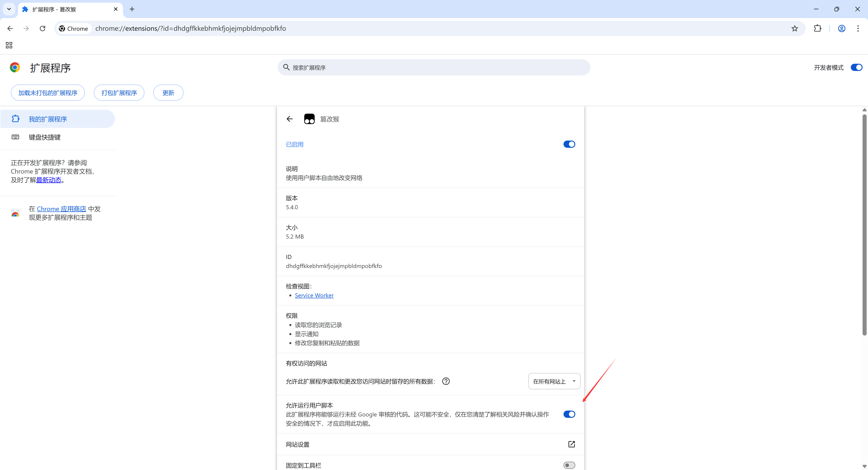
Task: Click the help question mark icon
Action: click(x=446, y=381)
